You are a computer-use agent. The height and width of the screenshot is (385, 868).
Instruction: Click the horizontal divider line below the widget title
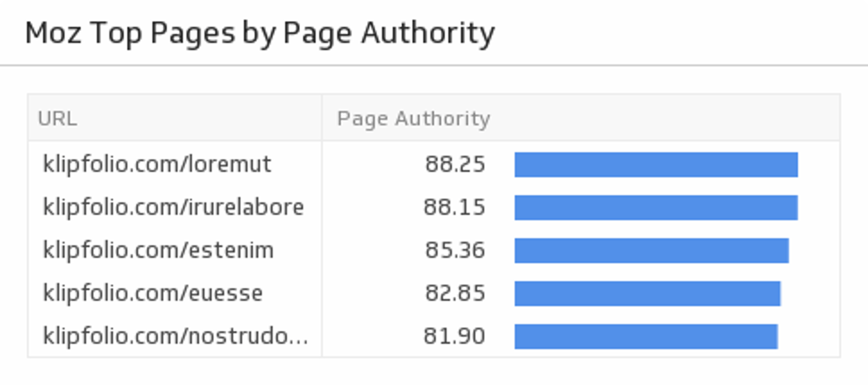point(434,66)
